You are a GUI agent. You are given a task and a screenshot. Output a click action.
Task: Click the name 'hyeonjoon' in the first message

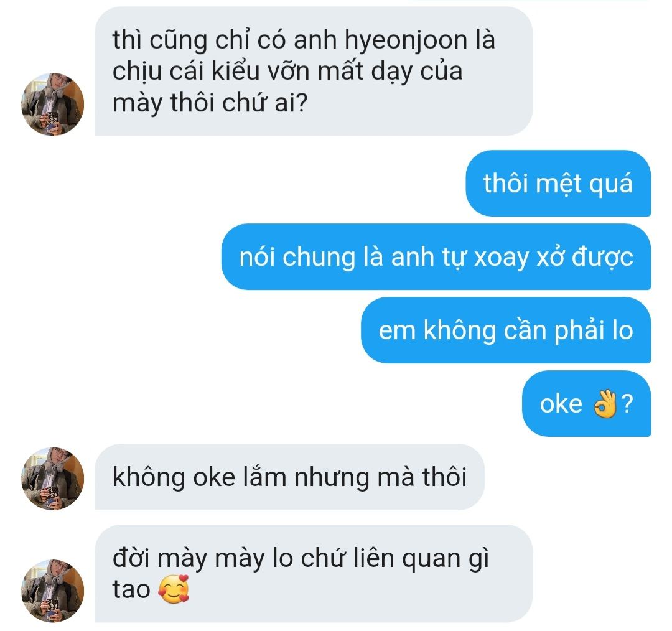pyautogui.click(x=406, y=41)
